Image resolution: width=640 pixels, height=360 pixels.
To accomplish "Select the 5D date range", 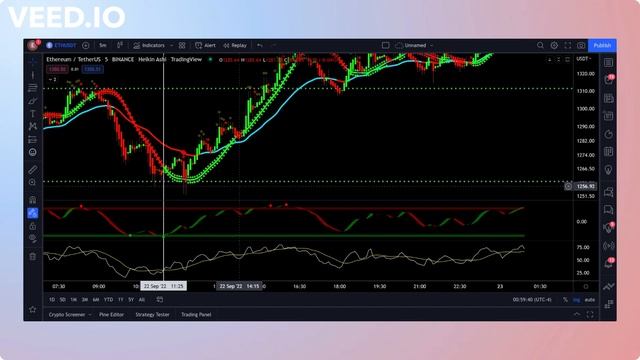I will click(62, 300).
